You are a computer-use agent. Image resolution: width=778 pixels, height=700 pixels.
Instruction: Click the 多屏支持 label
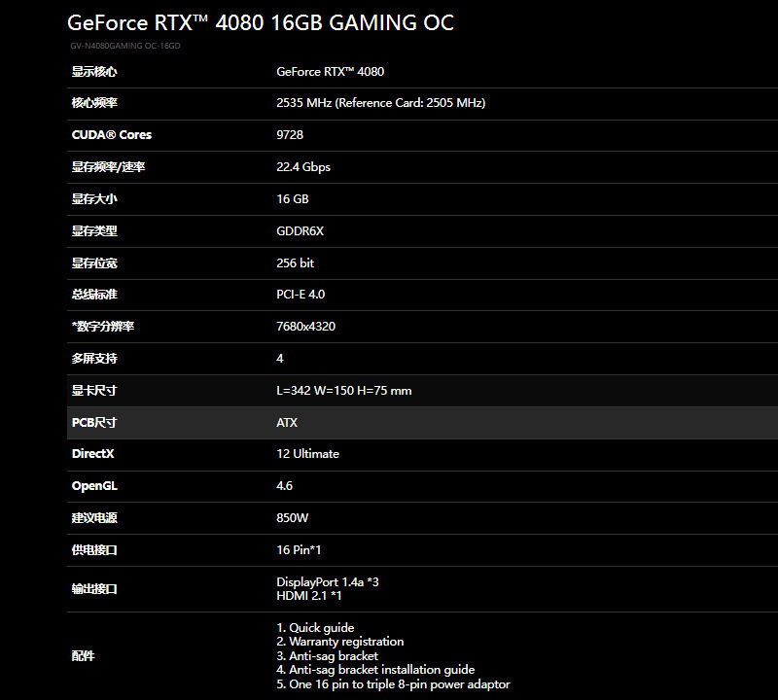(94, 358)
